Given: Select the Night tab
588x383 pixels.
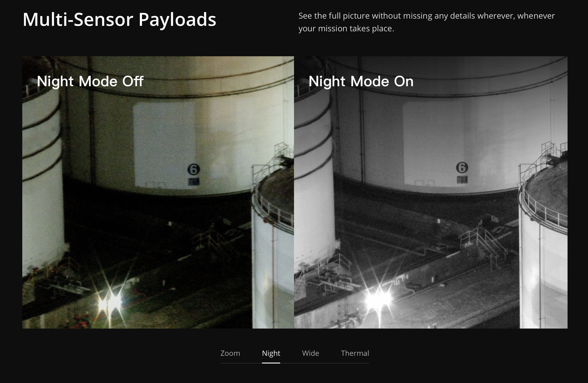Looking at the screenshot, I should pyautogui.click(x=271, y=353).
